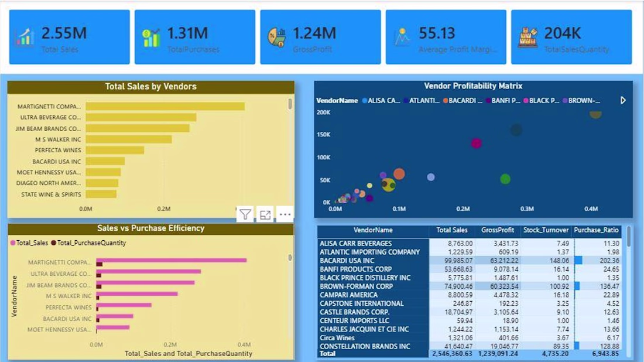
Task: Click the vendor table vertical scrollbar
Action: click(628, 237)
